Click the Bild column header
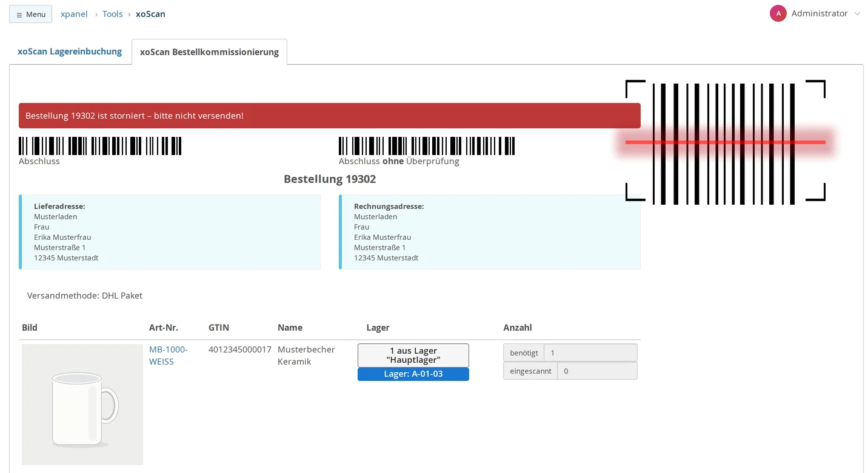Image resolution: width=868 pixels, height=473 pixels. click(x=30, y=328)
